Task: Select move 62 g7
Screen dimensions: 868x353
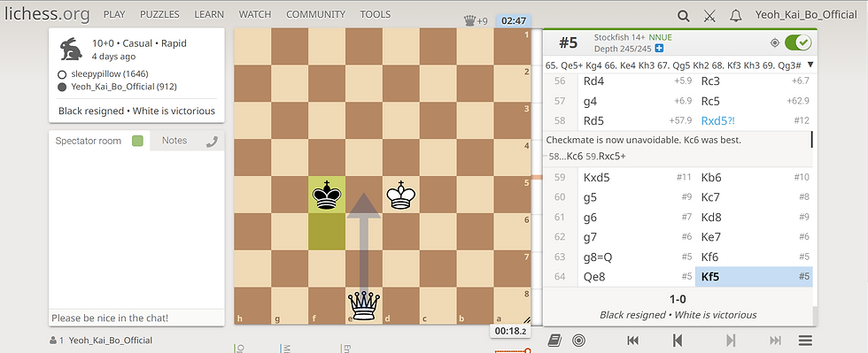Action: [637, 237]
